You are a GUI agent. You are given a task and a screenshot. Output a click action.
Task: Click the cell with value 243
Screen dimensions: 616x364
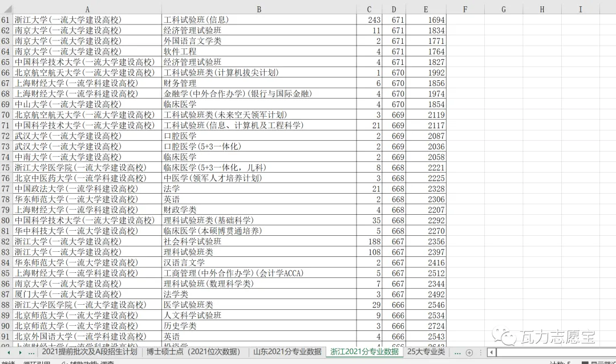(x=369, y=19)
